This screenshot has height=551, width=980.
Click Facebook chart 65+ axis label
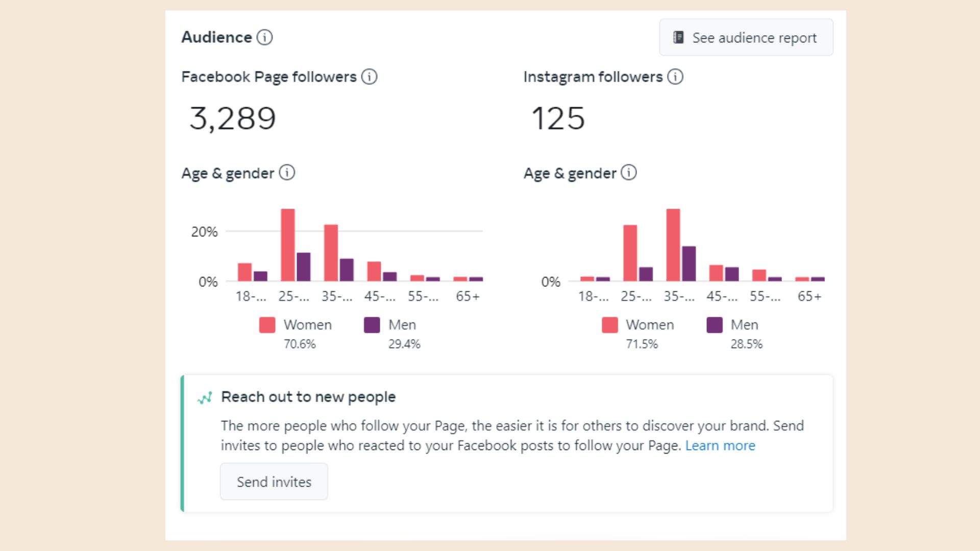(x=468, y=296)
